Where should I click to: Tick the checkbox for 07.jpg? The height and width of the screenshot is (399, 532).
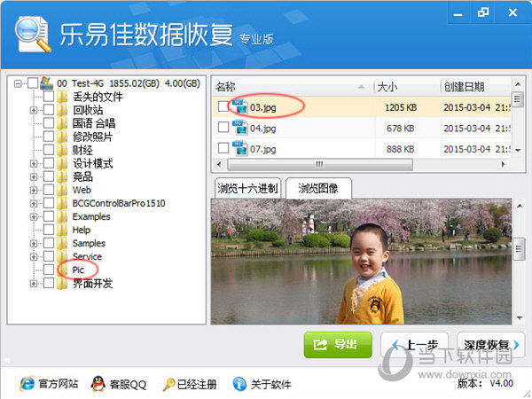(223, 148)
